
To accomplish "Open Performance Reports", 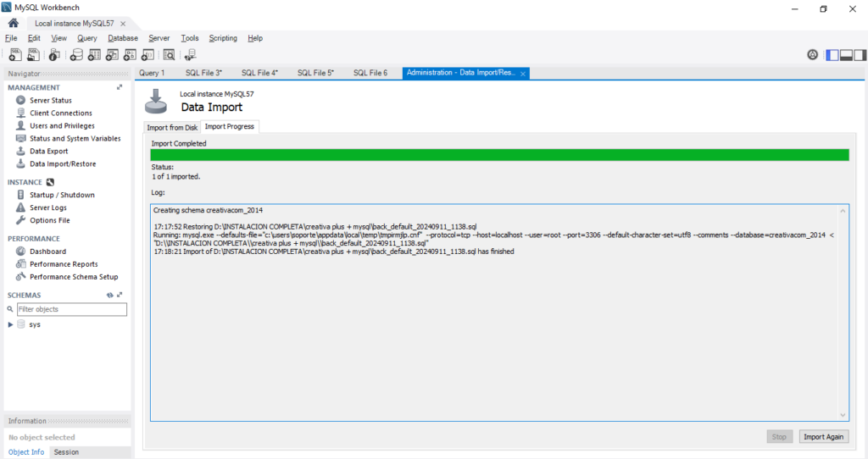I will (64, 263).
